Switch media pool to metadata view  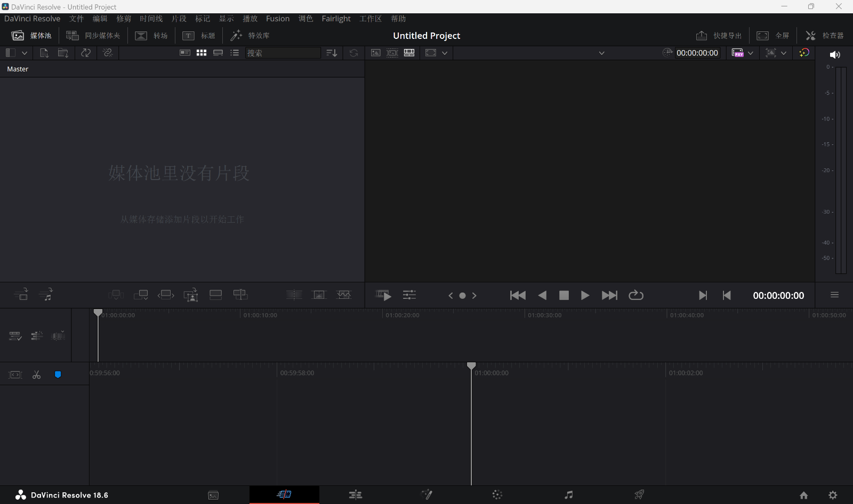click(x=185, y=53)
